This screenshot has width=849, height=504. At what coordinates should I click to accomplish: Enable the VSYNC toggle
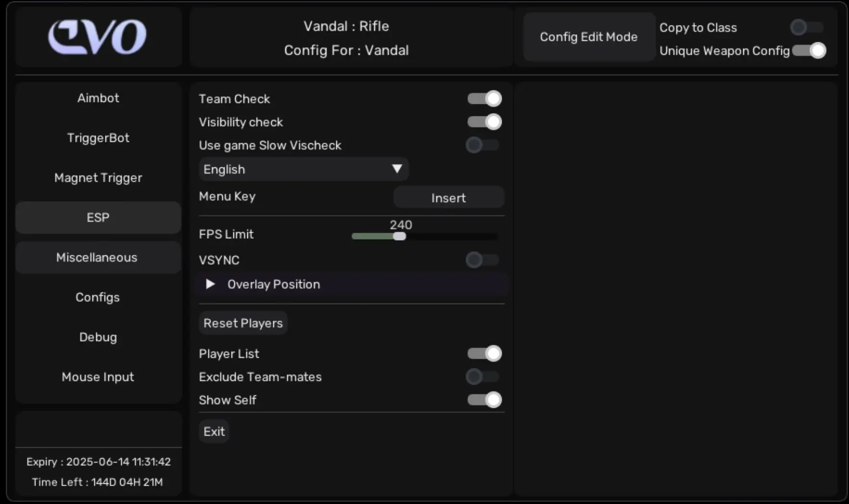482,260
